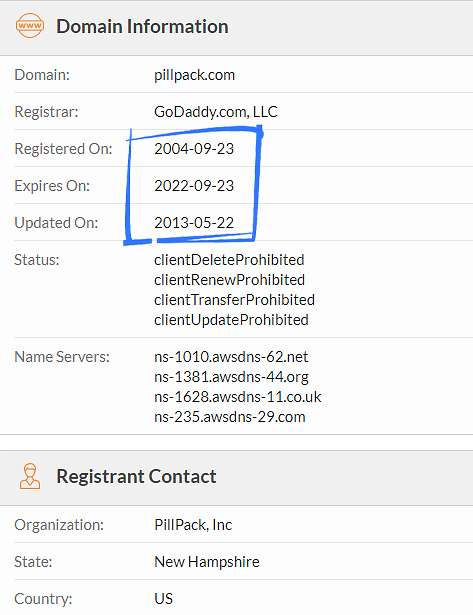Click the clientTransferProhibited status

(x=234, y=300)
